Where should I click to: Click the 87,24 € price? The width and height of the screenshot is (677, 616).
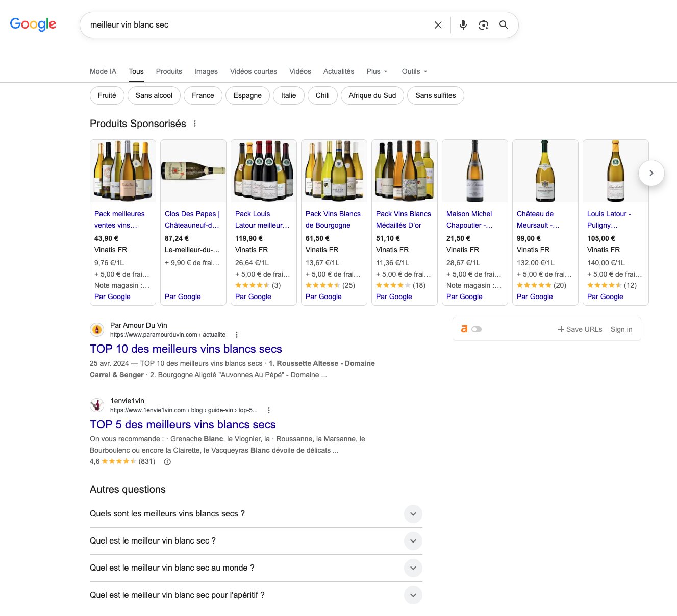click(x=177, y=238)
